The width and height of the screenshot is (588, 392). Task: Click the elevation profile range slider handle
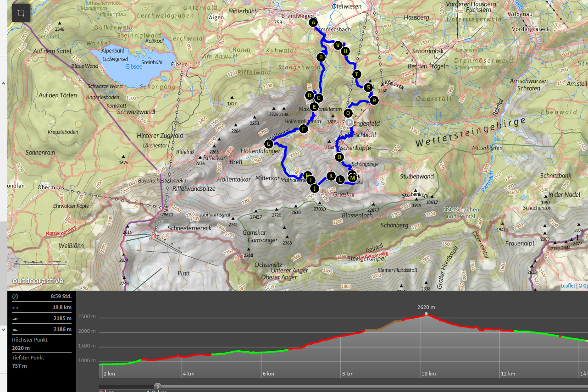158,386
